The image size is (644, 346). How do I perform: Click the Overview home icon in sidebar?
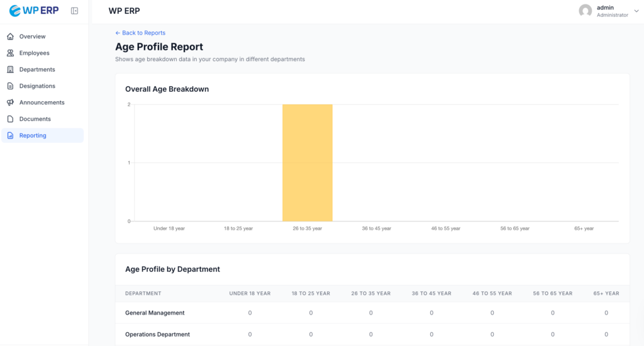10,36
